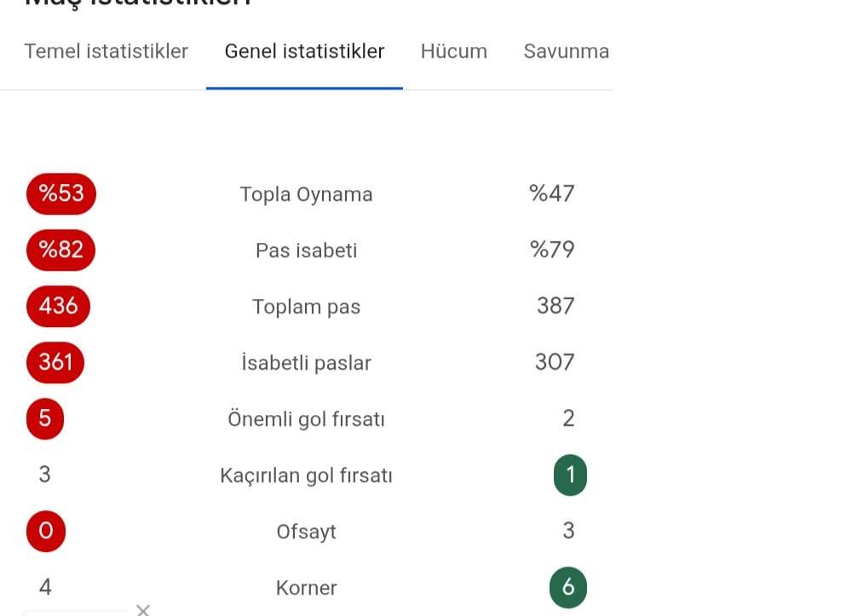Click the Topla Oynama stat label
Viewport: 852px width, 616px height.
(306, 194)
